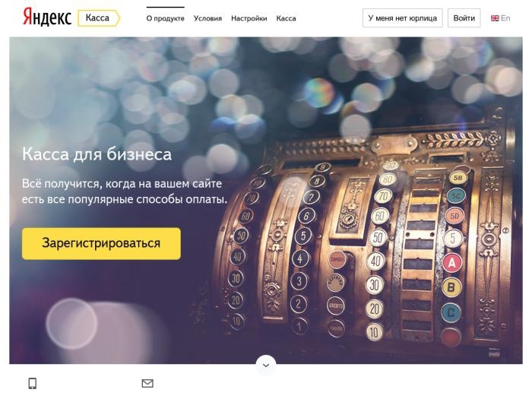
Task: Go to Настройки in navigation
Action: click(249, 18)
